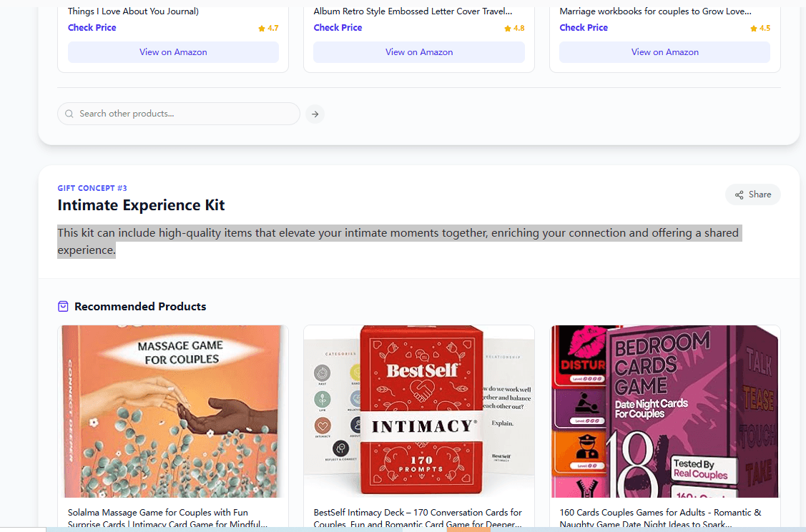Click the star icon showing 4.7 rating
Viewport: 806px width, 532px height.
pyautogui.click(x=262, y=28)
